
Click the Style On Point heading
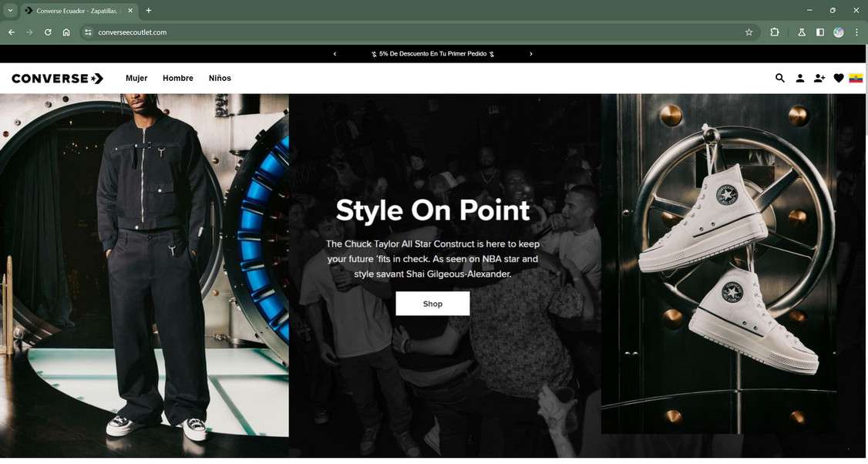click(433, 210)
